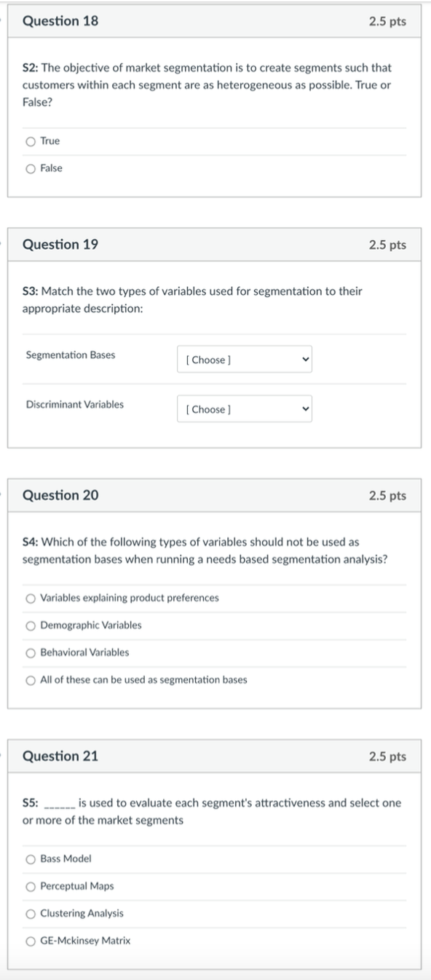Select the Perceptual Maps answer

(29, 886)
